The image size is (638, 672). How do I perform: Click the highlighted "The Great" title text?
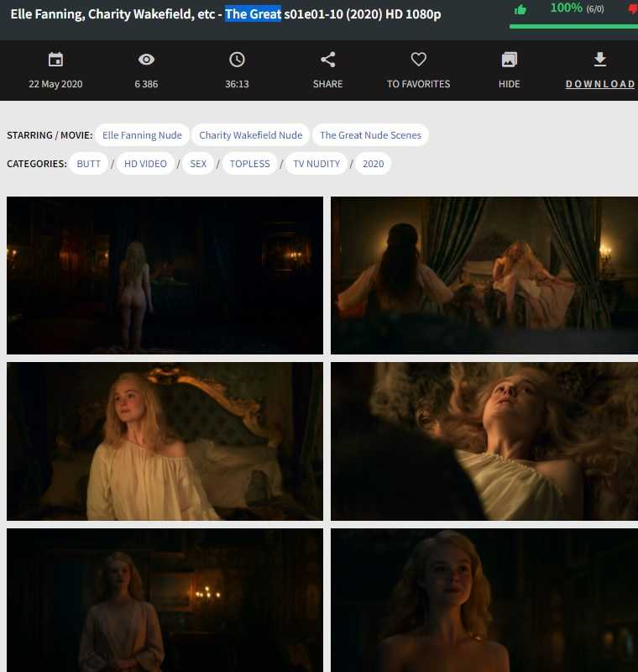[253, 14]
